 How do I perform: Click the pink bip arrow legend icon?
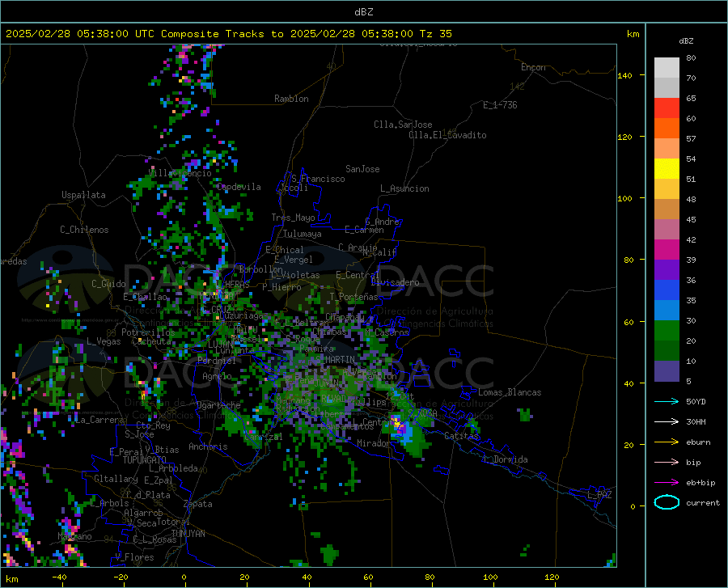[667, 463]
